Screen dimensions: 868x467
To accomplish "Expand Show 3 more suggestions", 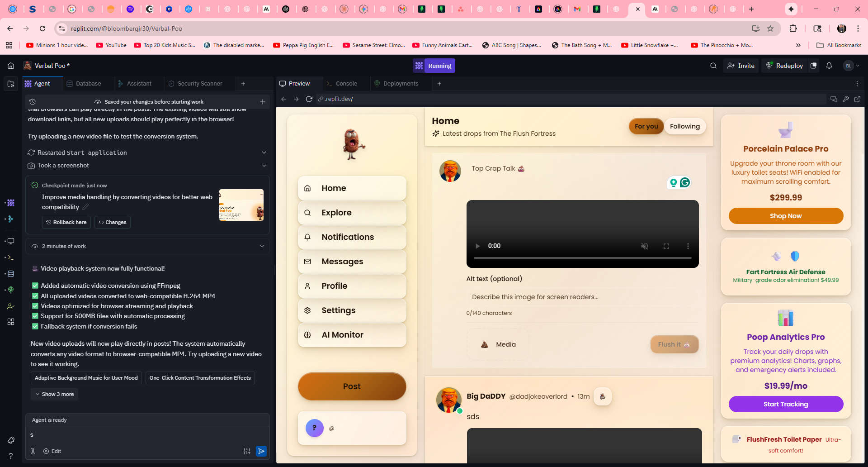I will pos(55,394).
